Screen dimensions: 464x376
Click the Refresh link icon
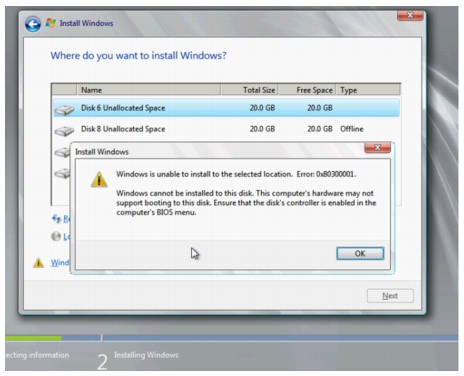coord(56,218)
